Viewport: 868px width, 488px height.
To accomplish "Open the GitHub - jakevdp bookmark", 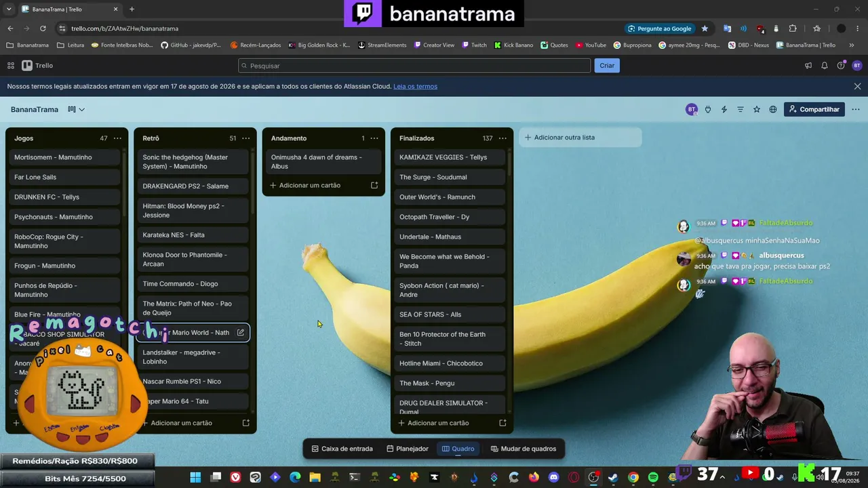I will (x=191, y=45).
